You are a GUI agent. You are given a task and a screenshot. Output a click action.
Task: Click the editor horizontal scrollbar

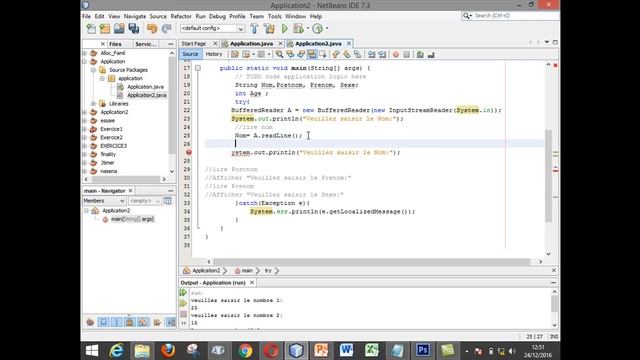371,262
